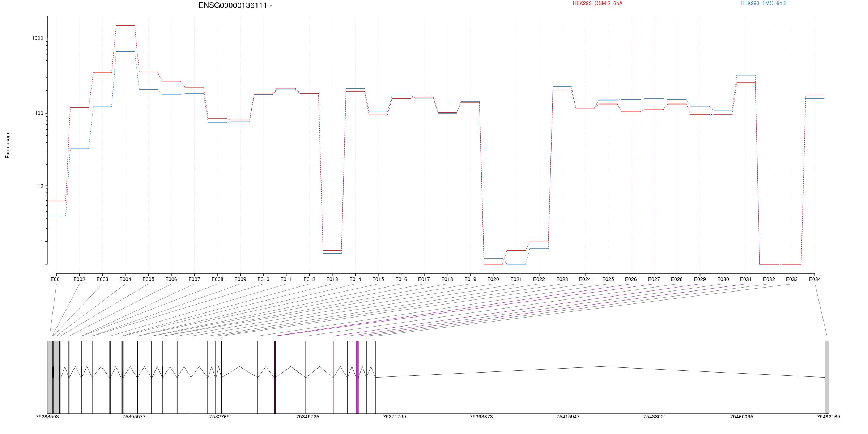Click the exon label E024
Viewport: 868px width, 434px height.
585,279
